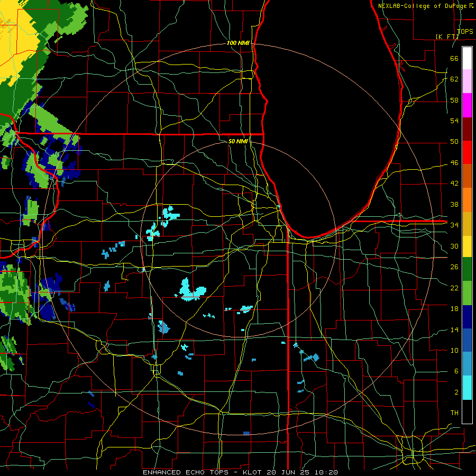
Task: Click the '100 NMI' range ring label
Action: 238,43
